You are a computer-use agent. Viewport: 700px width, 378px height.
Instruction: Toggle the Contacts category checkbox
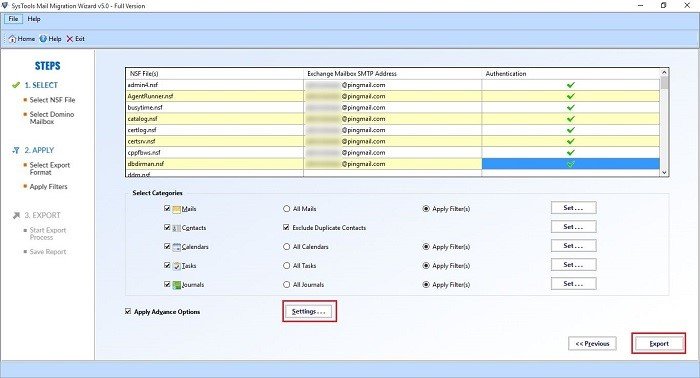(167, 228)
